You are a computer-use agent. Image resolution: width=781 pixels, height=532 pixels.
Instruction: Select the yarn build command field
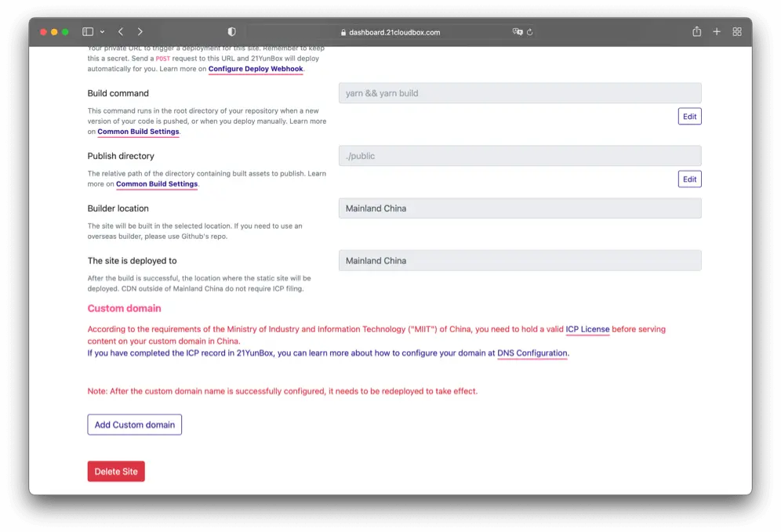point(520,93)
